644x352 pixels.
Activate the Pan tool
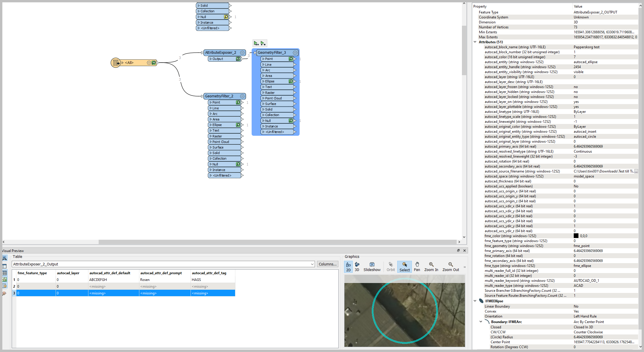417,267
